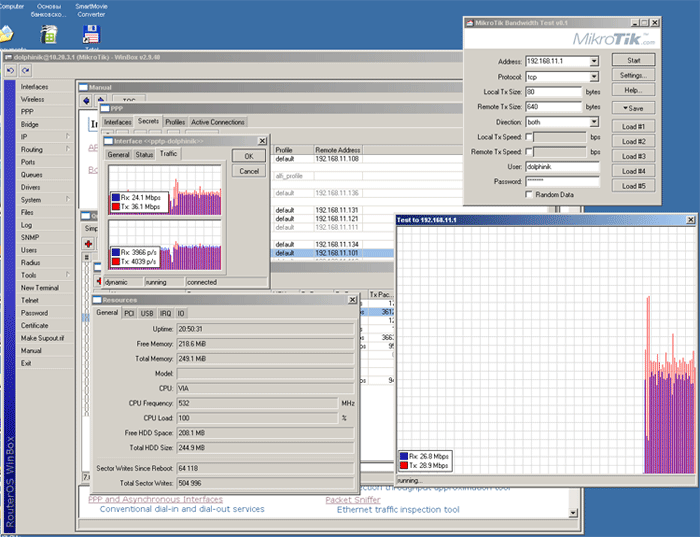Open the Active Connections tab
This screenshot has width=700, height=537.
coord(217,122)
